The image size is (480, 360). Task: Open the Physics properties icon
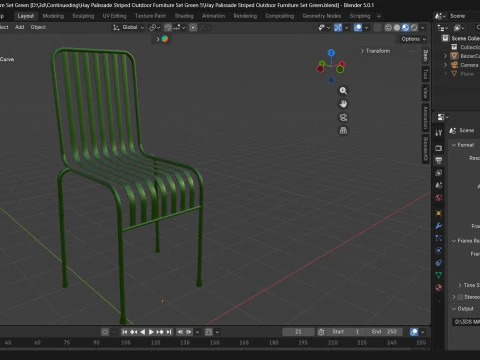(x=439, y=250)
